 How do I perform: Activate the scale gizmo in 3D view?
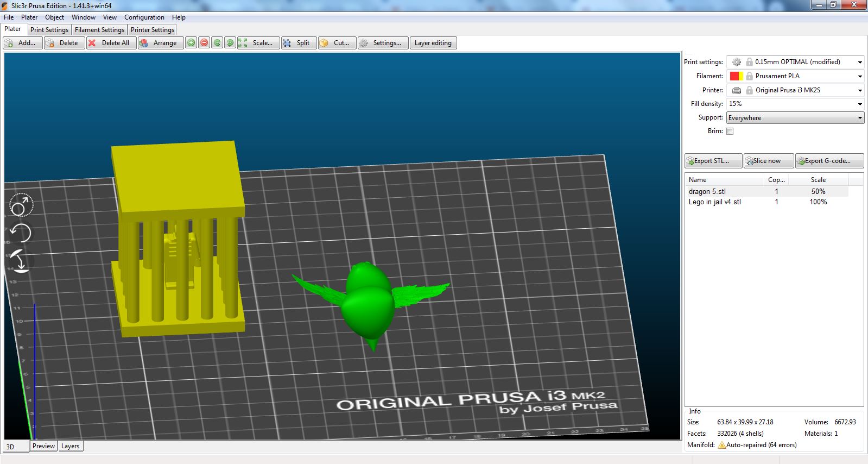click(x=22, y=206)
